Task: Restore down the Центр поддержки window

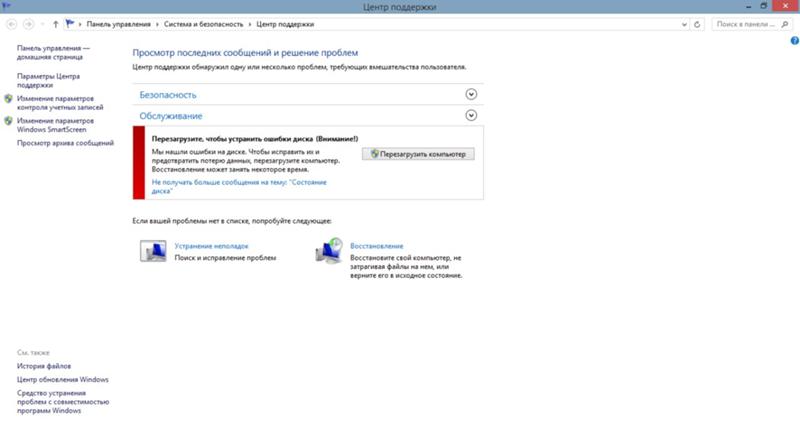Action: click(764, 6)
